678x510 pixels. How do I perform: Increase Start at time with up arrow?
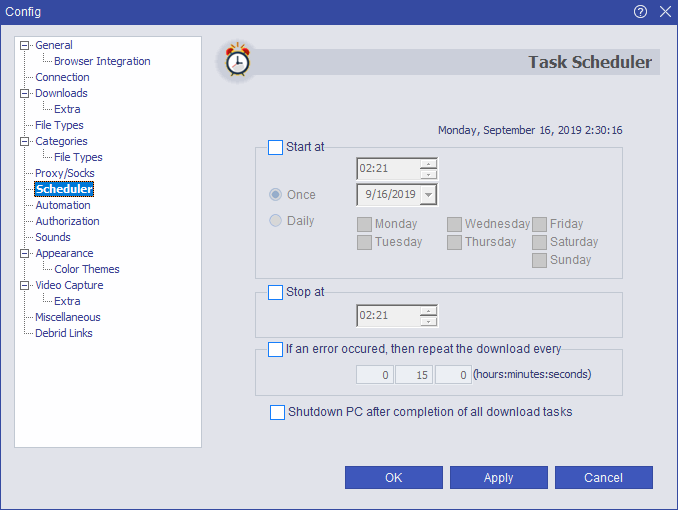[x=428, y=164]
